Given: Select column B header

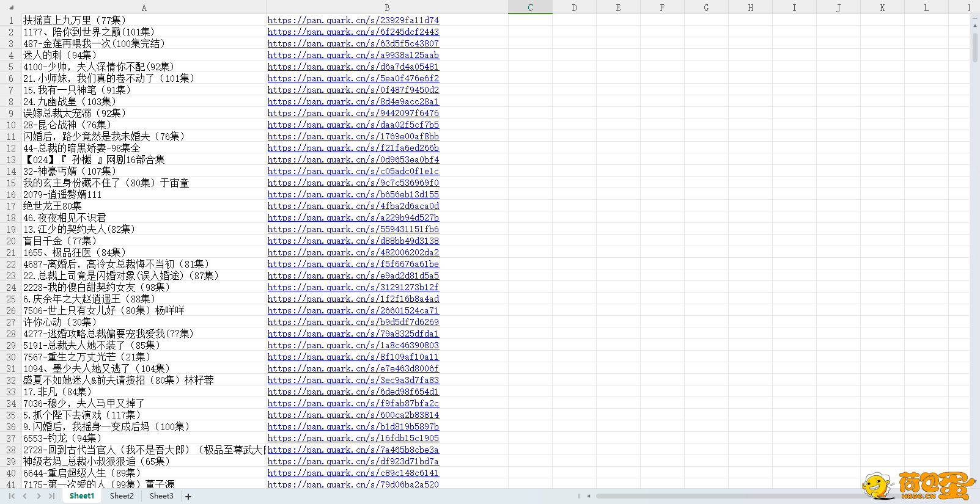Looking at the screenshot, I should point(387,7).
